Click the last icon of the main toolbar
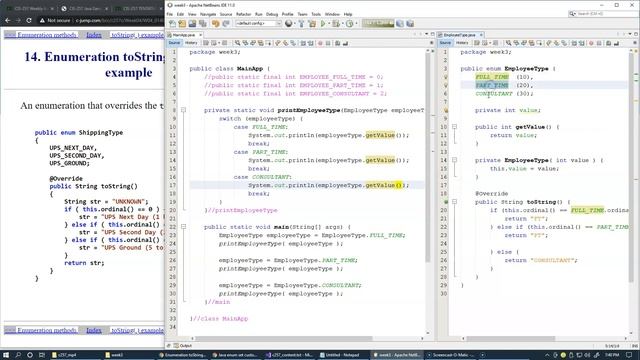Viewport: 640px width, 360px height. click(410, 24)
